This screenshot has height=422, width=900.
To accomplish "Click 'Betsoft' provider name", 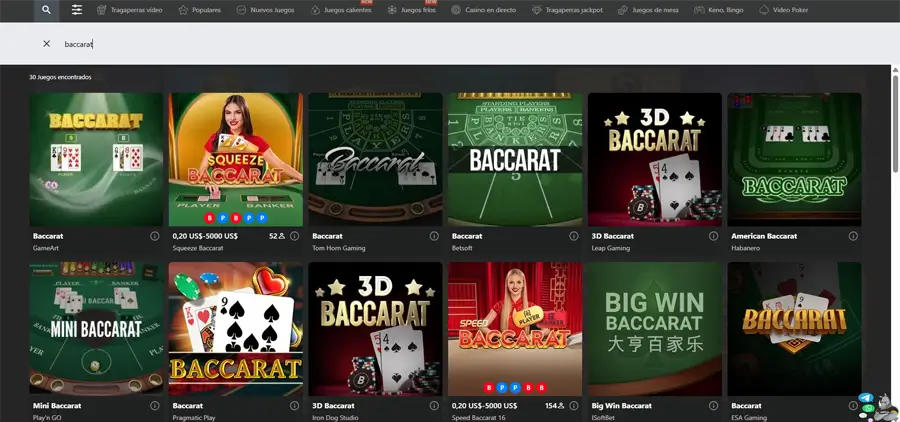I will point(462,248).
